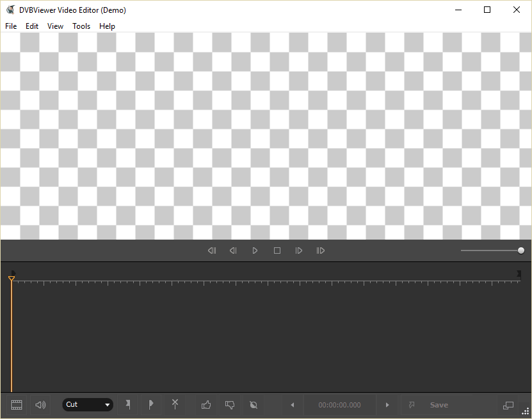
Task: Toggle the audio speaker track icon
Action: (x=40, y=405)
